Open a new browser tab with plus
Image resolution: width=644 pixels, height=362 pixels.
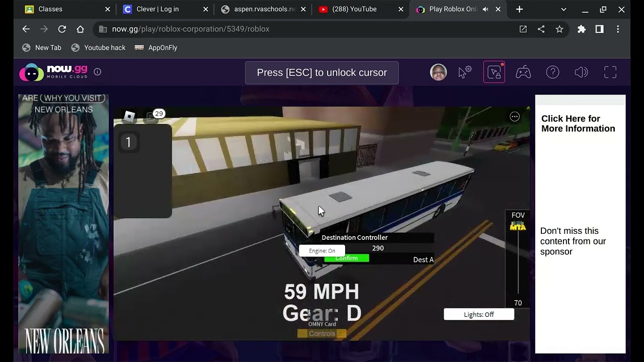(519, 9)
